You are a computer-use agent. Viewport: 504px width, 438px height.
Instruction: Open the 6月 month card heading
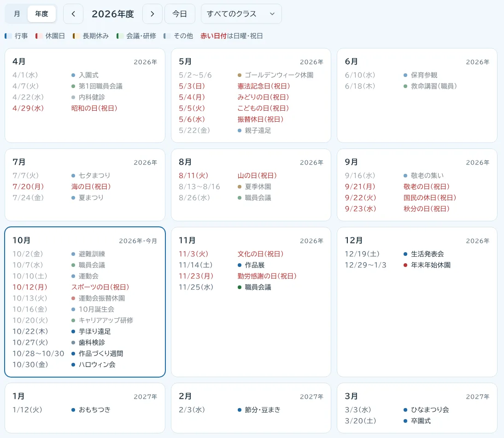352,61
